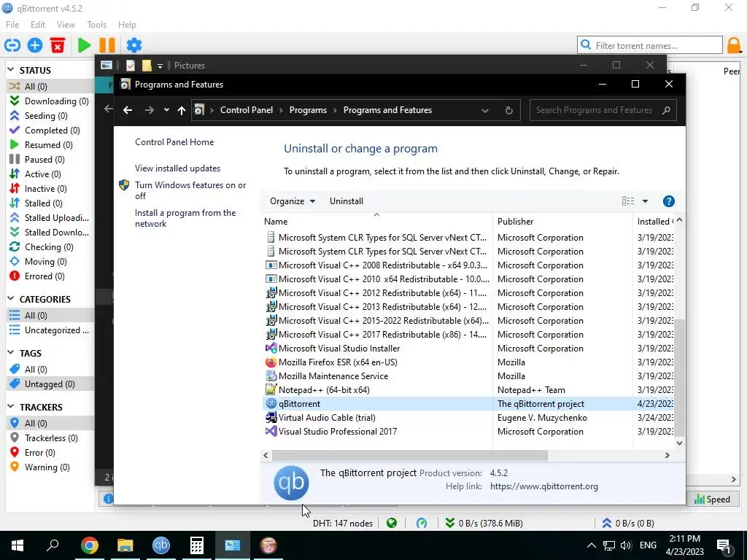Select the Errored (0) status filter

tap(50, 276)
